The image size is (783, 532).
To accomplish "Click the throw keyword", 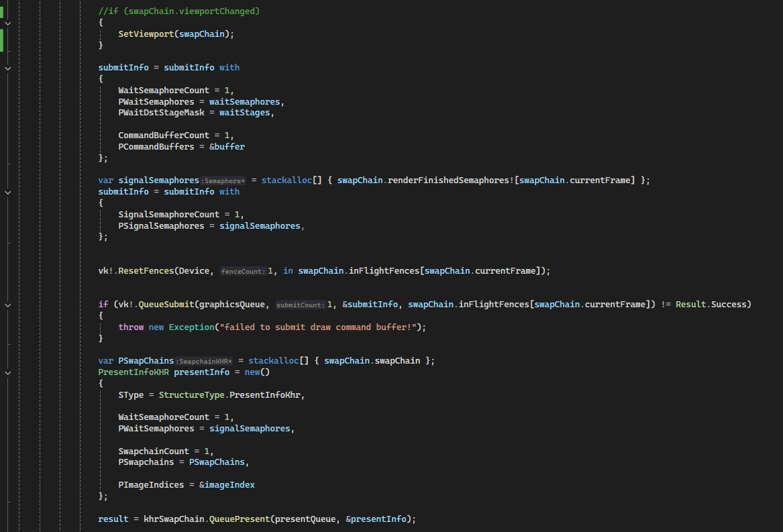I will pyautogui.click(x=131, y=327).
